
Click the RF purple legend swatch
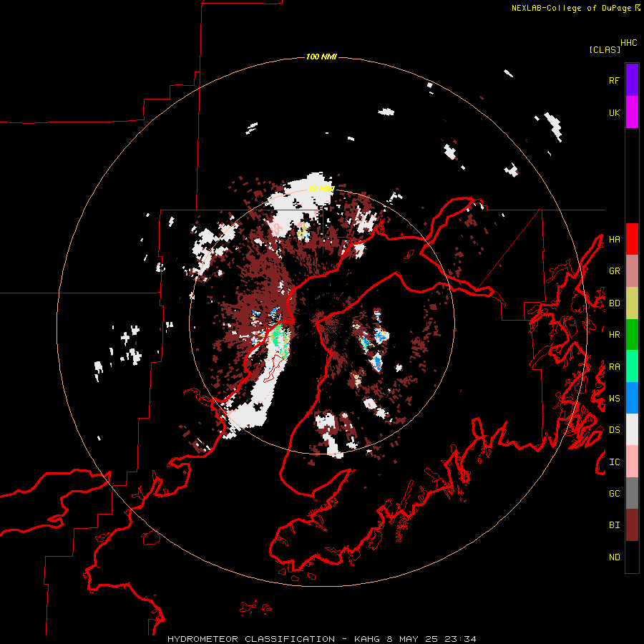coord(632,80)
